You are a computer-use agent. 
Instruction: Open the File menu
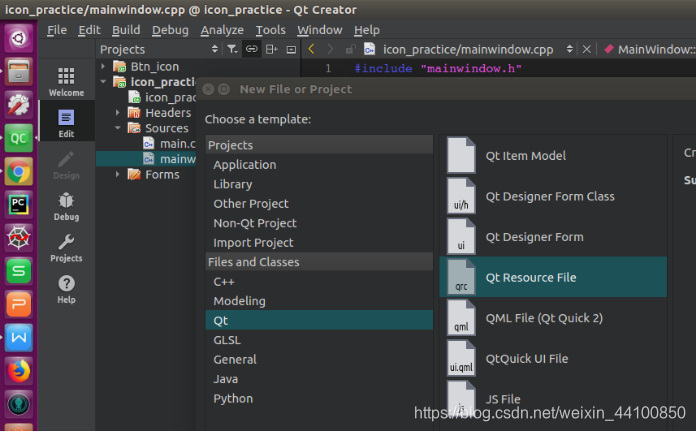[x=57, y=30]
